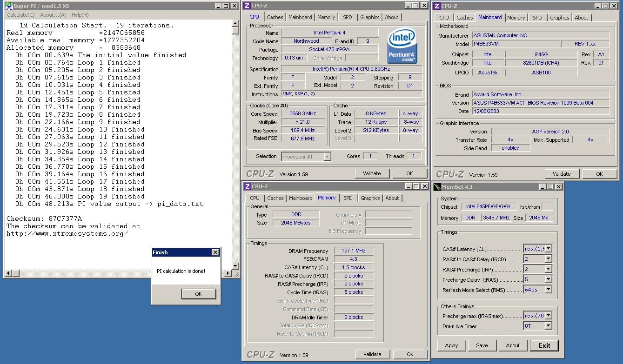
Task: Click Validate in CPU-Z Memory window
Action: point(372,354)
